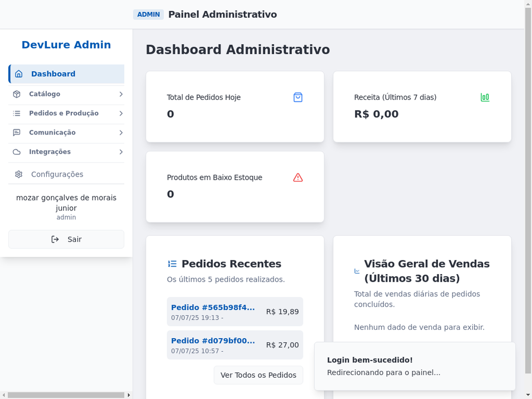532x399 pixels.
Task: Open the Configurações menu item
Action: 57,175
